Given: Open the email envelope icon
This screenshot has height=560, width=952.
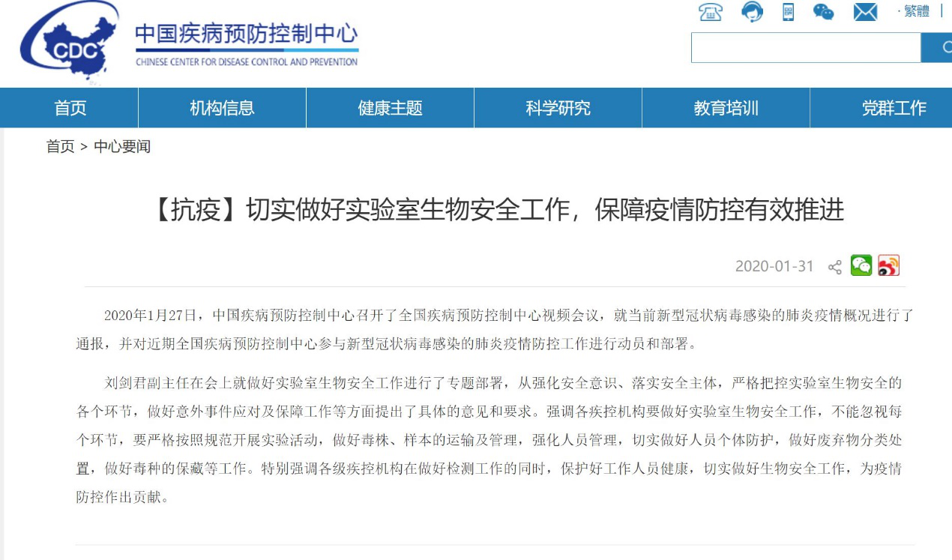Looking at the screenshot, I should point(865,12).
